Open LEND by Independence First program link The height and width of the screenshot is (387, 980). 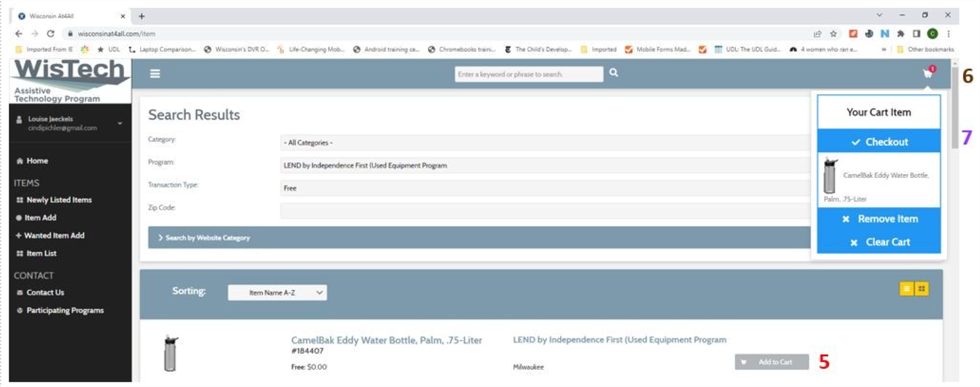point(619,339)
